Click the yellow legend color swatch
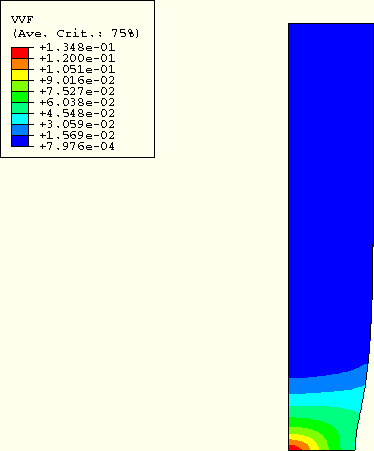Screen dimensions: 374x451 tap(20, 75)
